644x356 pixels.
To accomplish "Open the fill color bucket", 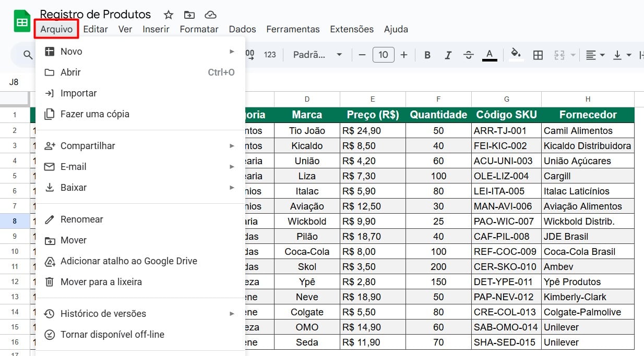I will click(x=516, y=55).
